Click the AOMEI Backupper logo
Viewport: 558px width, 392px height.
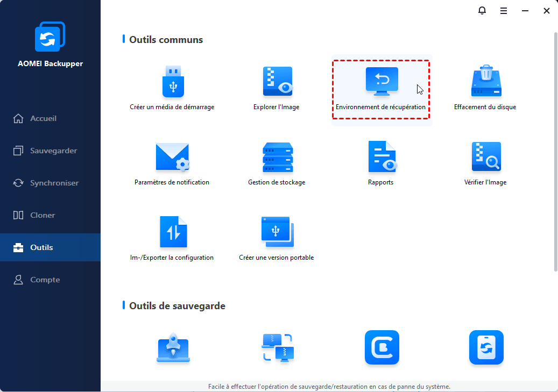point(50,37)
